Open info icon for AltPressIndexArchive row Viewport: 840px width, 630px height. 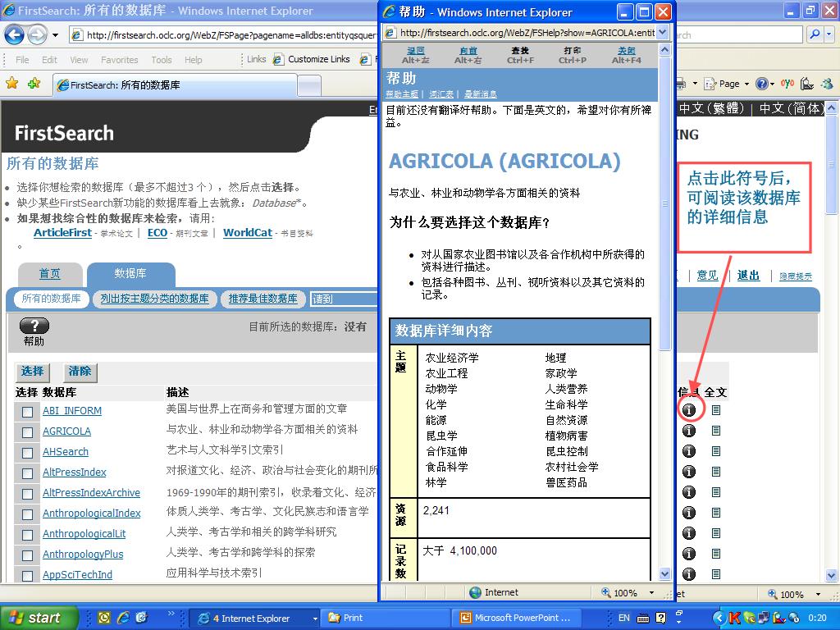point(689,492)
